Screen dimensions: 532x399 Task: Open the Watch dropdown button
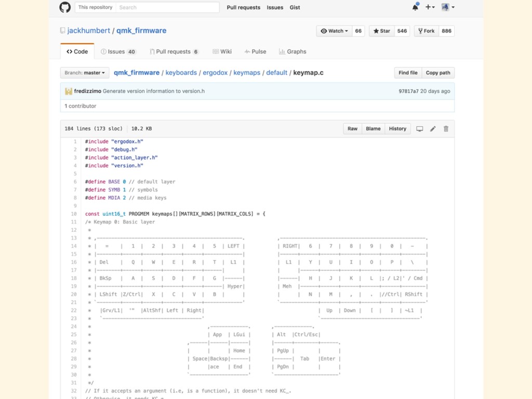pyautogui.click(x=334, y=31)
